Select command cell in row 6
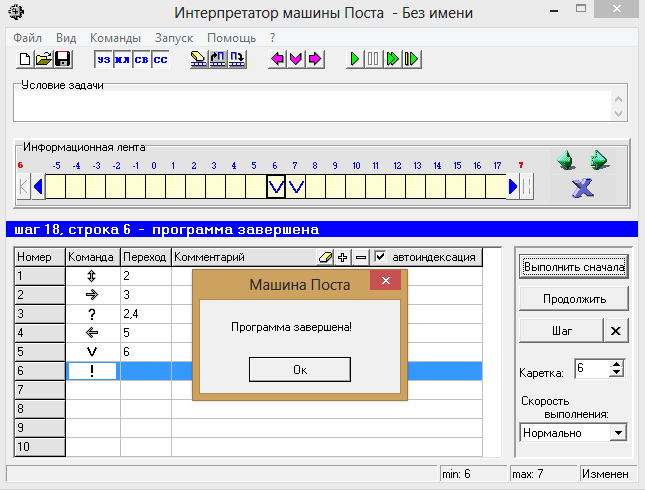Viewport: 645px width, 490px height. 92,371
